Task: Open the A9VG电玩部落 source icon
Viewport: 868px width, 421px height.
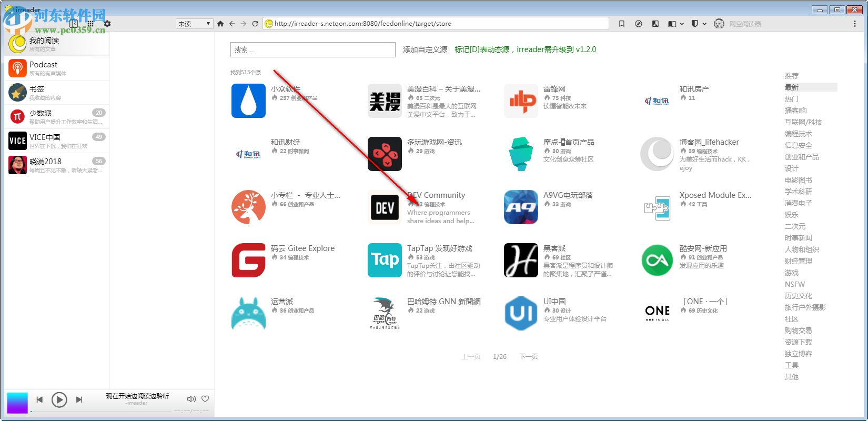Action: click(x=521, y=207)
